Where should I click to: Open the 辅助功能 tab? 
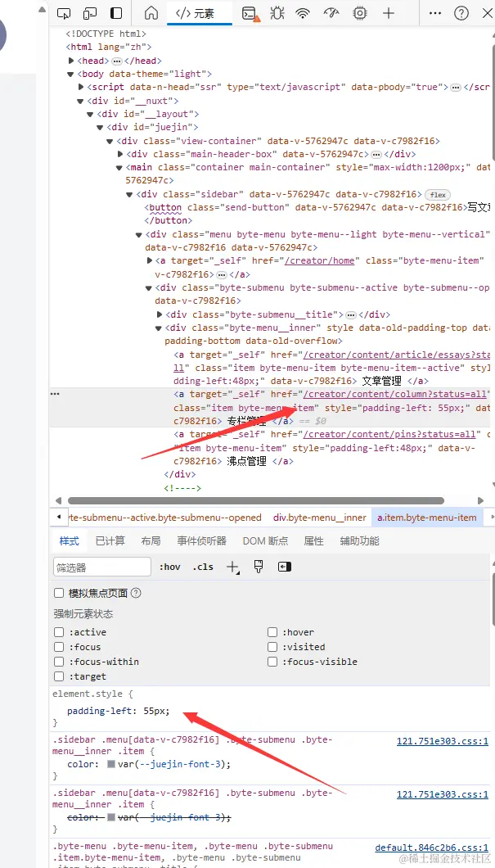tap(359, 541)
